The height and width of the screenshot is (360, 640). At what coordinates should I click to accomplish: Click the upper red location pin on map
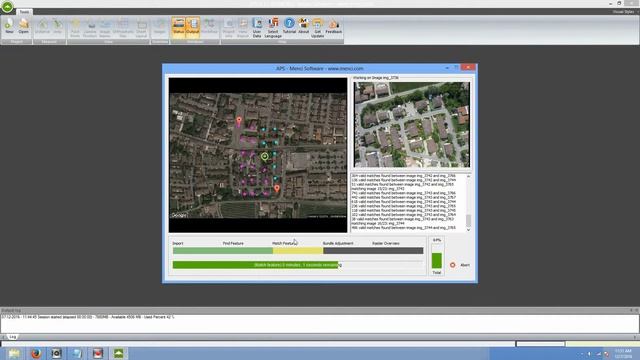point(239,121)
